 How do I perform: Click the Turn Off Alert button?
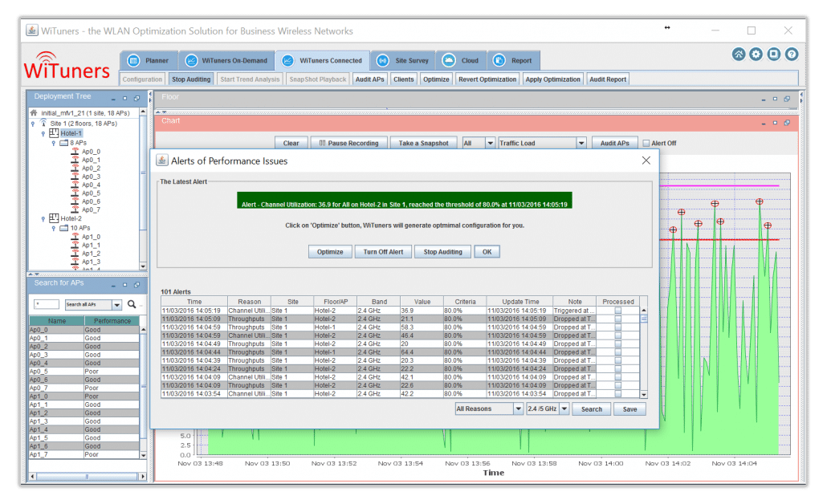384,252
